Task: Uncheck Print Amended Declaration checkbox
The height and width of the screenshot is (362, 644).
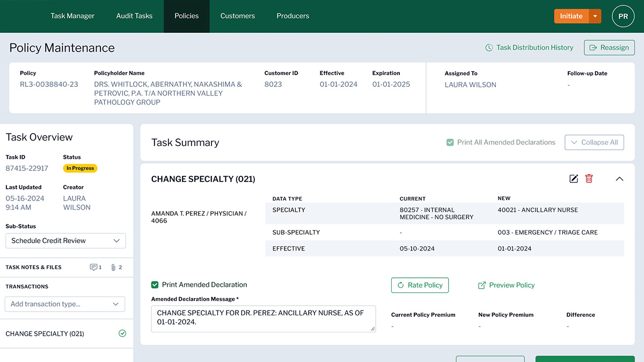Action: click(x=155, y=285)
